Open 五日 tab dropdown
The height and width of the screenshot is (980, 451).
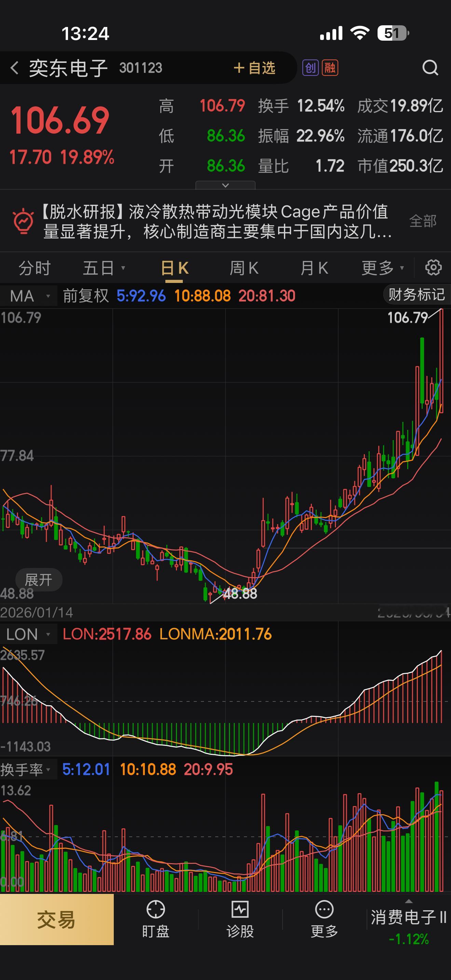coord(104,268)
